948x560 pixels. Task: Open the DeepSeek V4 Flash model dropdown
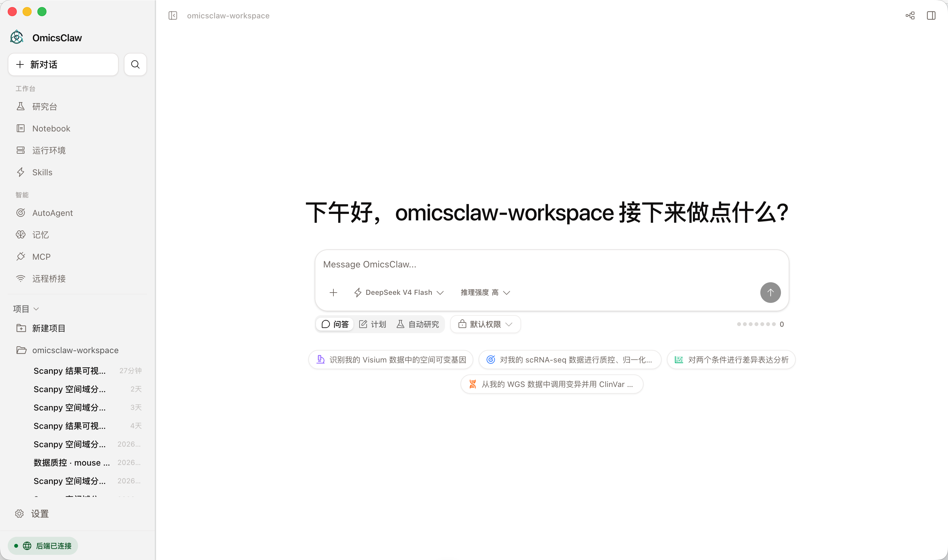pyautogui.click(x=399, y=293)
